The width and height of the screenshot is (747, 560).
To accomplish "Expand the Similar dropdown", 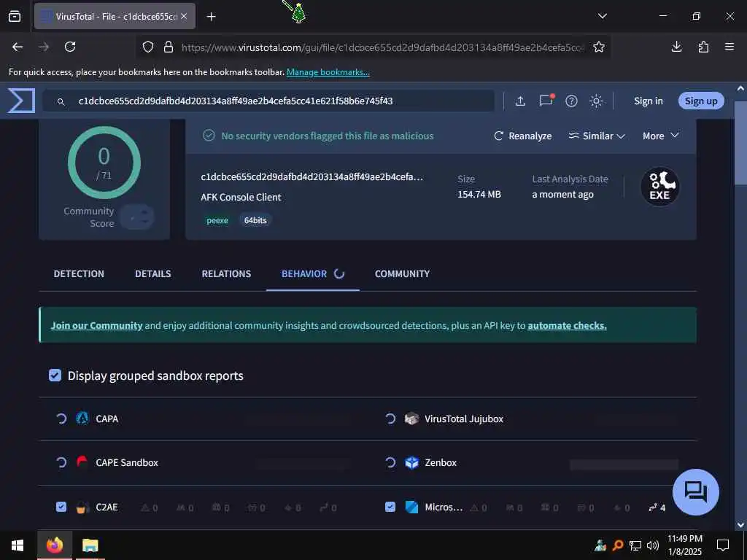I will [597, 136].
